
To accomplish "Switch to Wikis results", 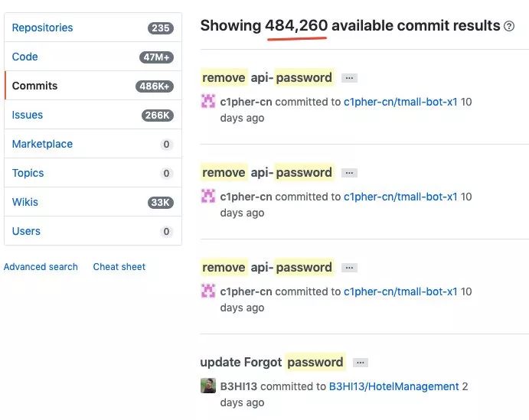I will [x=25, y=202].
